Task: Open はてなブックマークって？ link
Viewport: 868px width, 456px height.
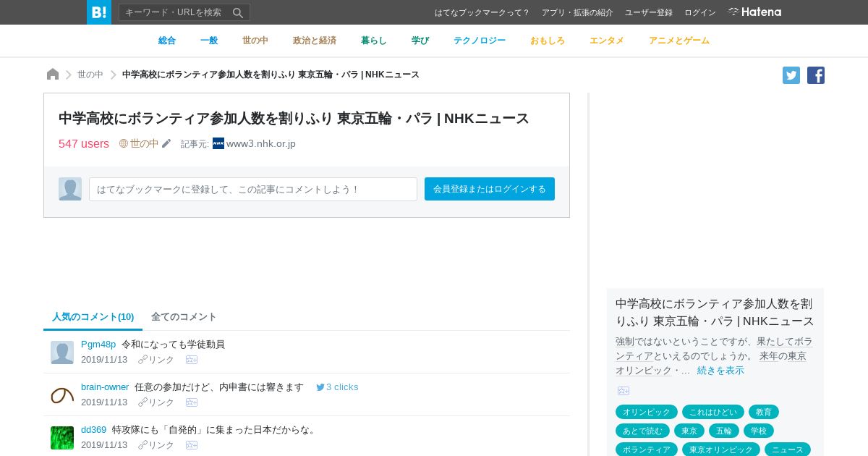Action: point(482,12)
